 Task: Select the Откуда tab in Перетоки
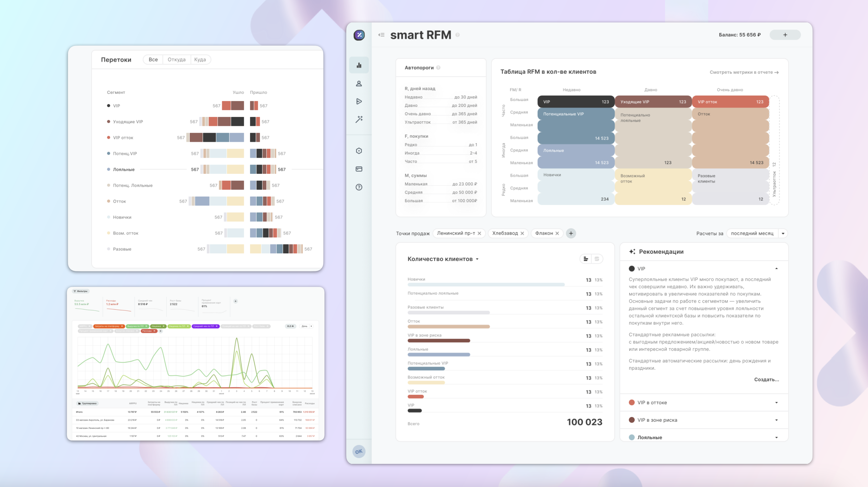[x=177, y=60]
